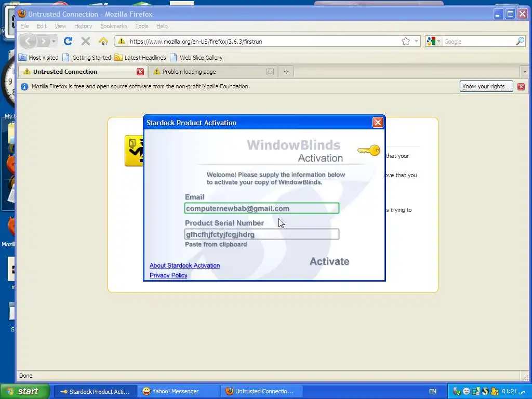Click the Know your rights button
The height and width of the screenshot is (399, 532).
coord(486,86)
